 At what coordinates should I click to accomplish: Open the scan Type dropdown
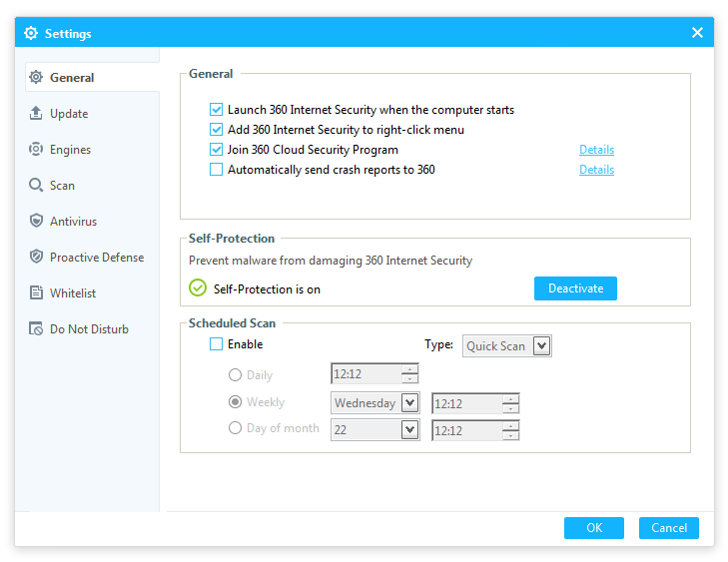tap(541, 346)
